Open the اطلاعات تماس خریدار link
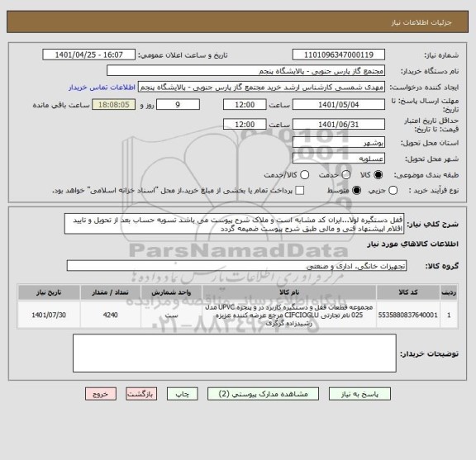 click(102, 88)
